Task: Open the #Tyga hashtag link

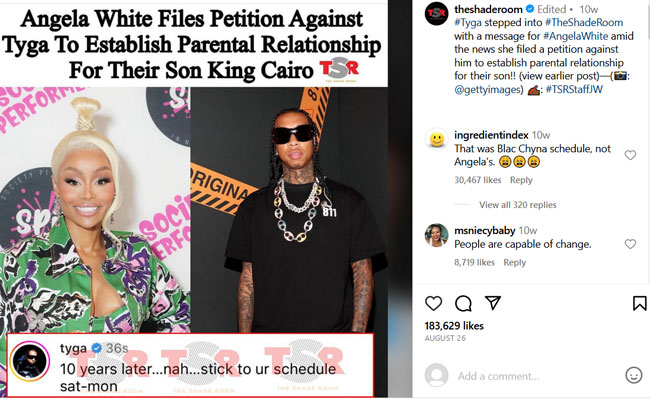Action: [x=468, y=22]
